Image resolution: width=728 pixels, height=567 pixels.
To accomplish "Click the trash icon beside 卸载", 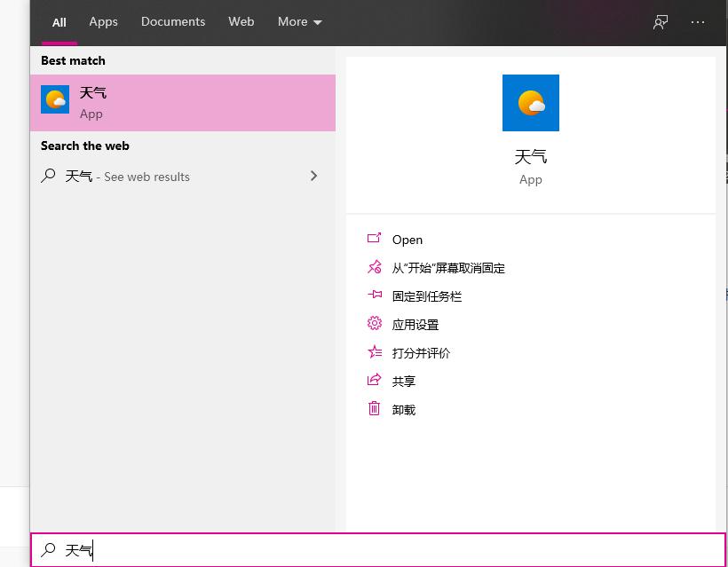I will [374, 409].
